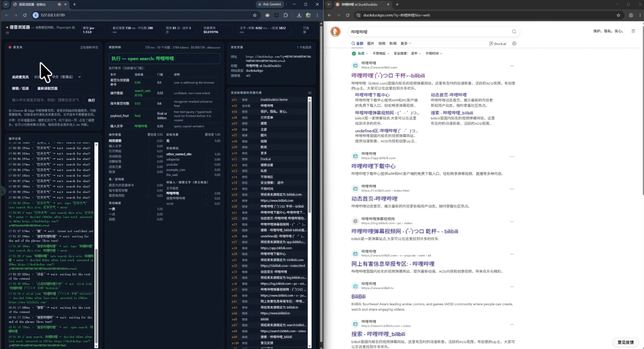The image size is (644, 349).
Task: Open site information icon beside duckduckgo.com URL
Action: coord(358,15)
